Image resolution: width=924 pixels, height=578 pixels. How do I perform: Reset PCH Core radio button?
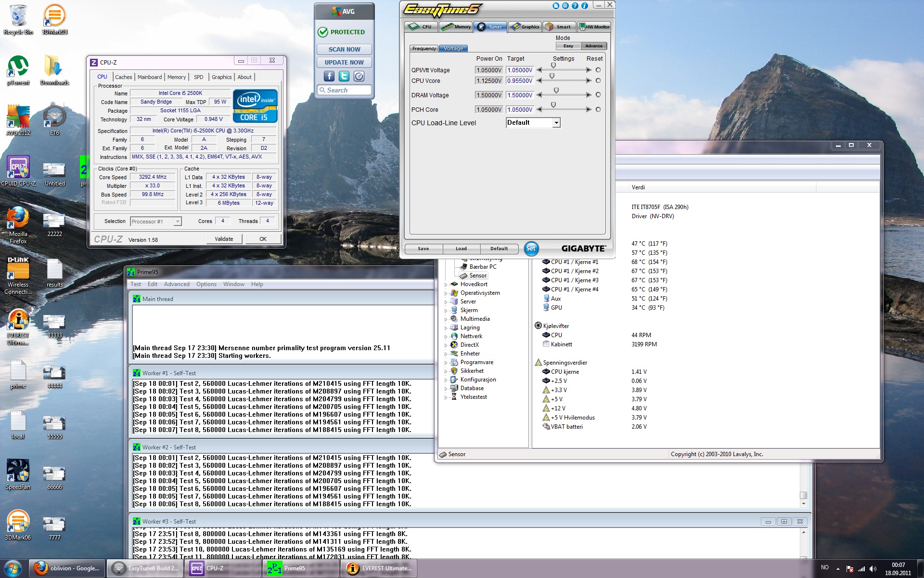[598, 109]
